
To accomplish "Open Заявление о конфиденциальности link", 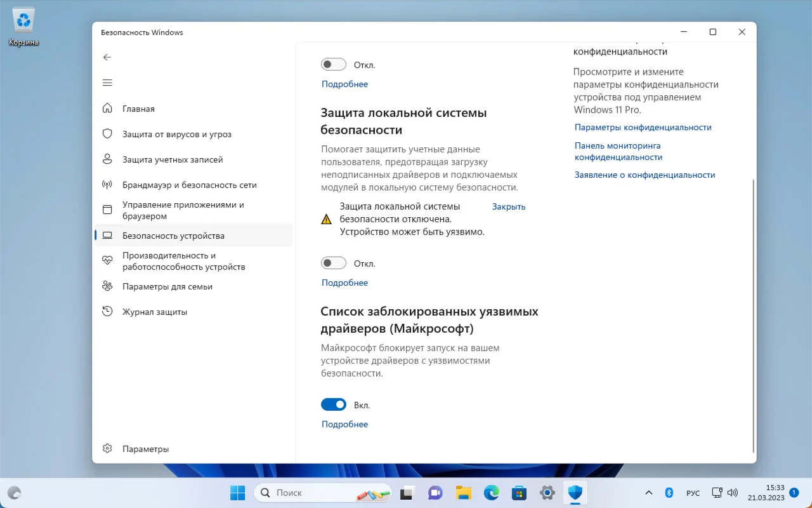I will pyautogui.click(x=645, y=175).
